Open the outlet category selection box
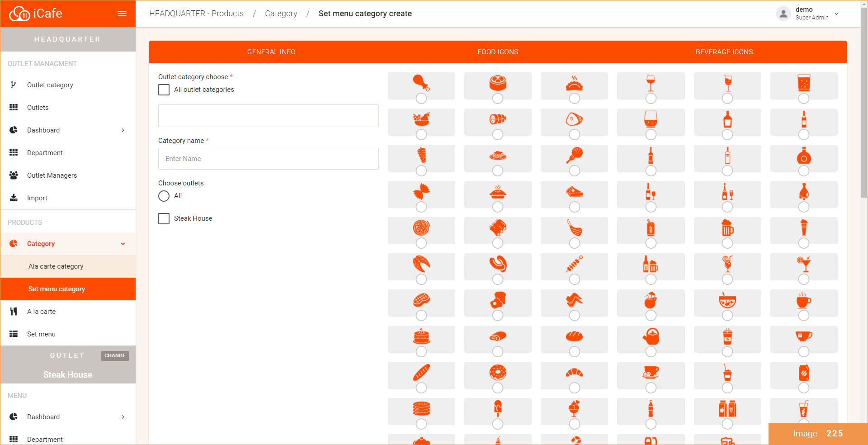 pyautogui.click(x=269, y=116)
